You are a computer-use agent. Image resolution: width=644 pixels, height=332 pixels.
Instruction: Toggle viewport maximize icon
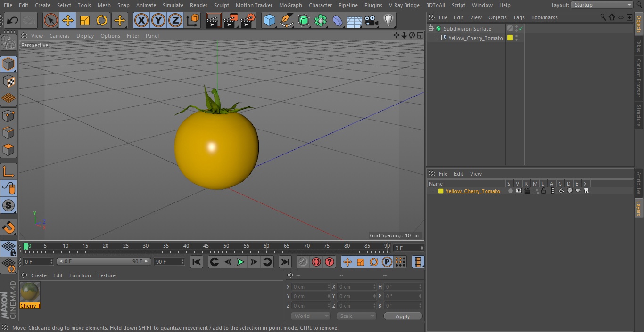point(420,35)
